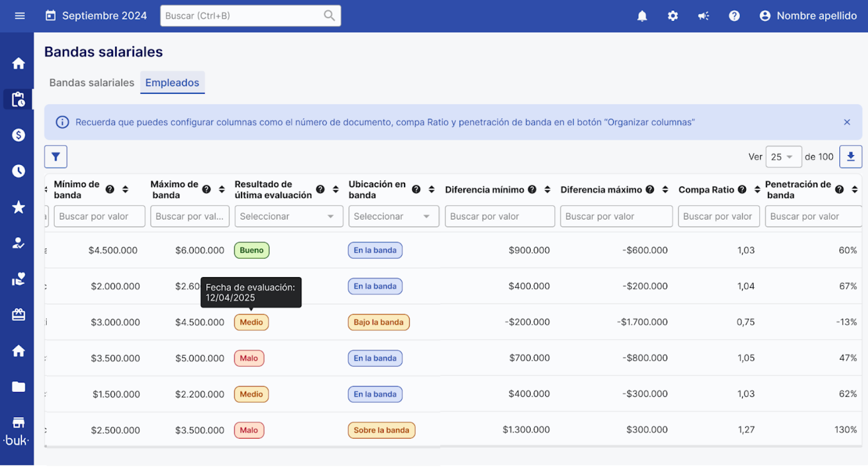Click the star icon in sidebar
This screenshot has height=468, width=868.
18,207
